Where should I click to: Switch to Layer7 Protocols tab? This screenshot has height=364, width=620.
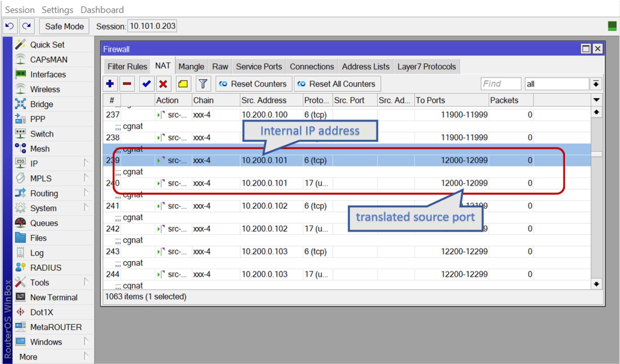point(427,67)
